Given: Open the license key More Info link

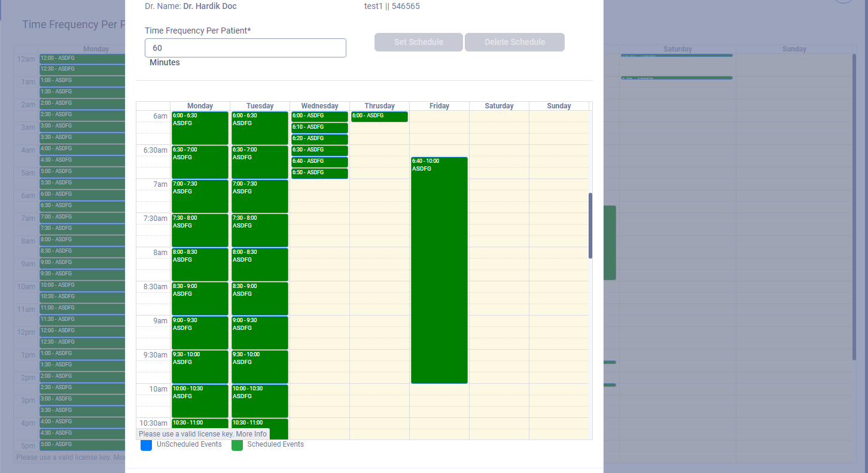Looking at the screenshot, I should (252, 433).
